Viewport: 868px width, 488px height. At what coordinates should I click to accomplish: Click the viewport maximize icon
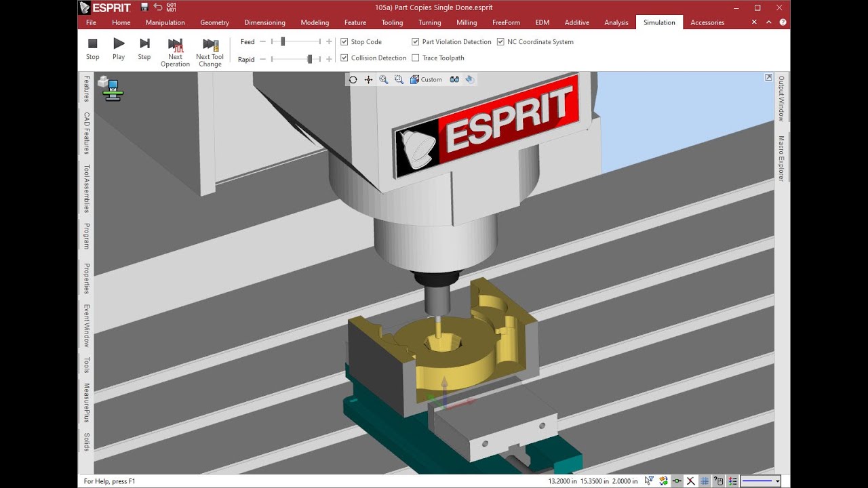[768, 77]
